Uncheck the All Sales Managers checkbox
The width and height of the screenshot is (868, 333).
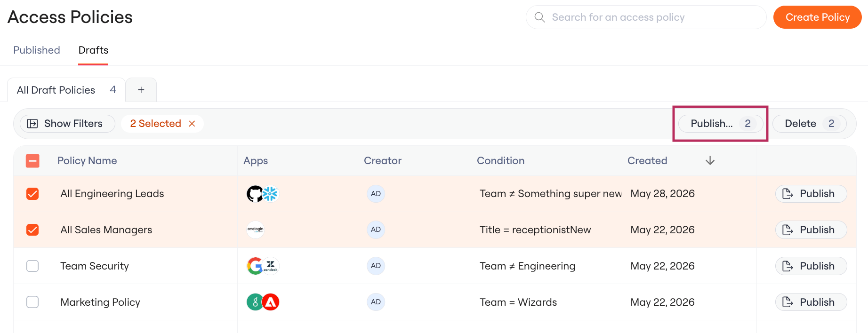[x=32, y=230]
